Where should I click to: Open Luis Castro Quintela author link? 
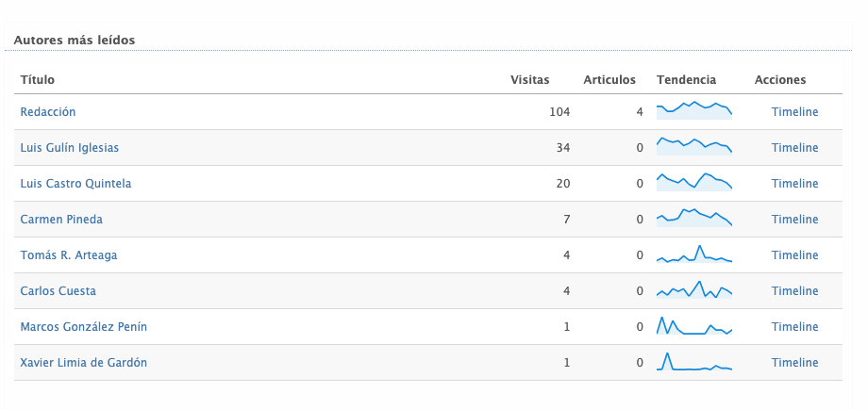pos(75,183)
